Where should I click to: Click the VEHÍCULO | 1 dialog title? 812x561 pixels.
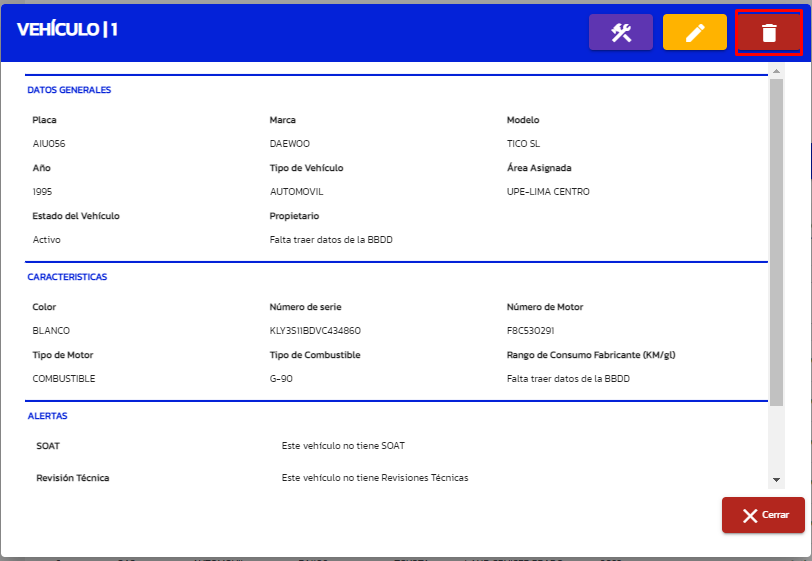click(x=68, y=30)
